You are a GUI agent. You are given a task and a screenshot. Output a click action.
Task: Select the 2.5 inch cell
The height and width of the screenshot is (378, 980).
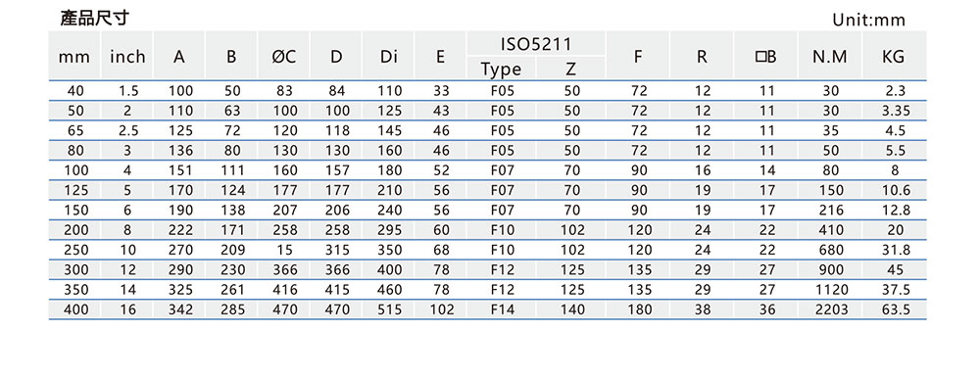pyautogui.click(x=128, y=130)
